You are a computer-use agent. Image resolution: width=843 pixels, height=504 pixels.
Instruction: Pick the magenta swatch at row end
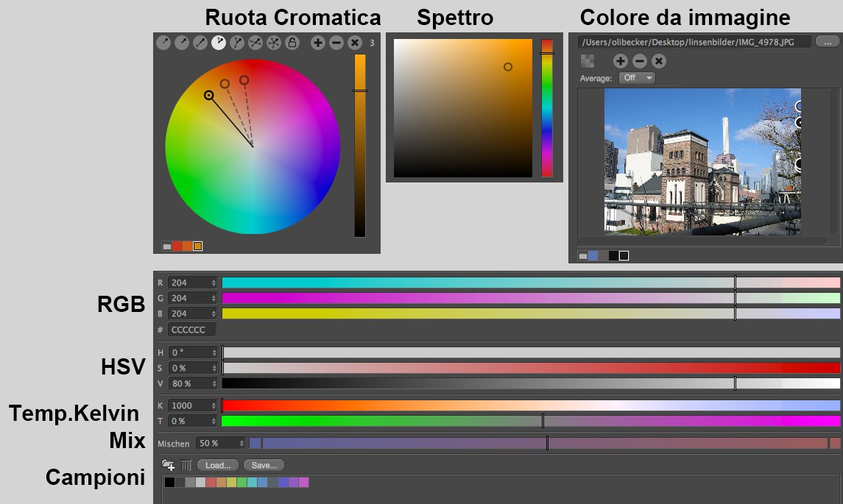(303, 482)
